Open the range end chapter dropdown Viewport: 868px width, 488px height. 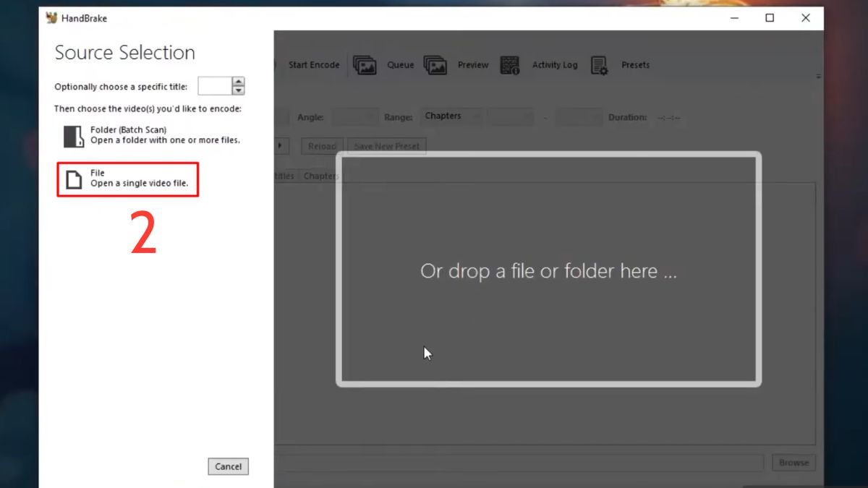(579, 117)
